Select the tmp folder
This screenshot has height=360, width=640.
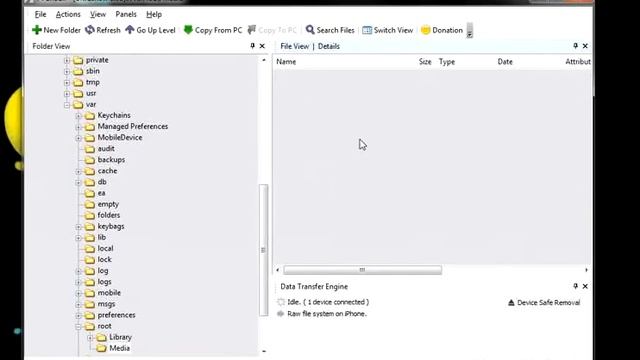point(93,82)
